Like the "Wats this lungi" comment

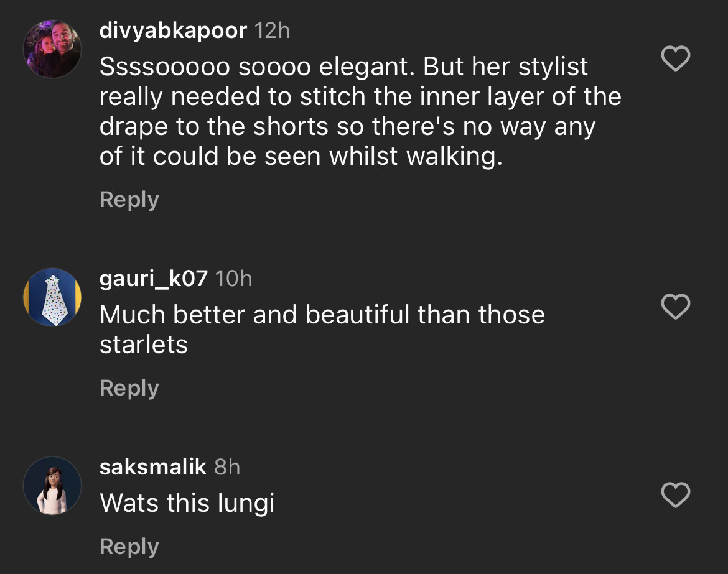coord(675,495)
